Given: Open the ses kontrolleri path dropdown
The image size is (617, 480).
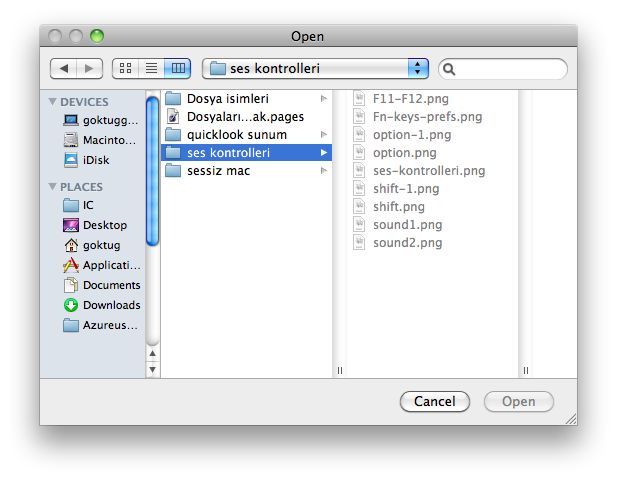Looking at the screenshot, I should [x=315, y=68].
